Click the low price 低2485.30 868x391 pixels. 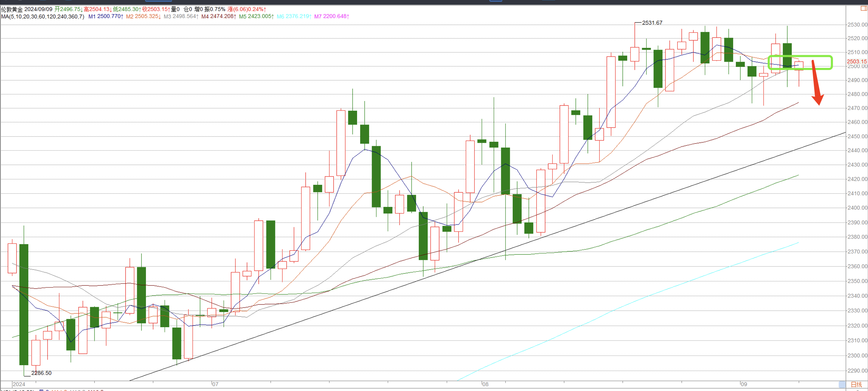pyautogui.click(x=127, y=9)
